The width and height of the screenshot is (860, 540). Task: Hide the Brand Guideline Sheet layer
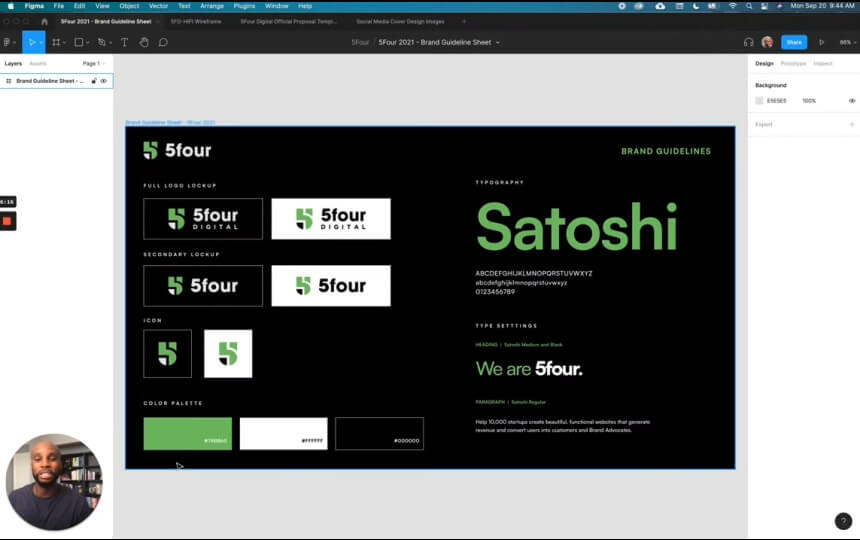tap(104, 81)
